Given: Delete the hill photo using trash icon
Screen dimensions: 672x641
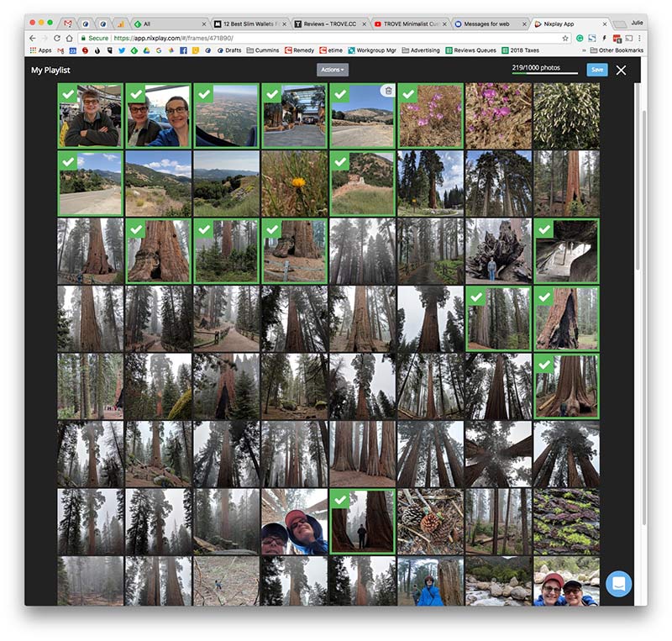Looking at the screenshot, I should 388,91.
